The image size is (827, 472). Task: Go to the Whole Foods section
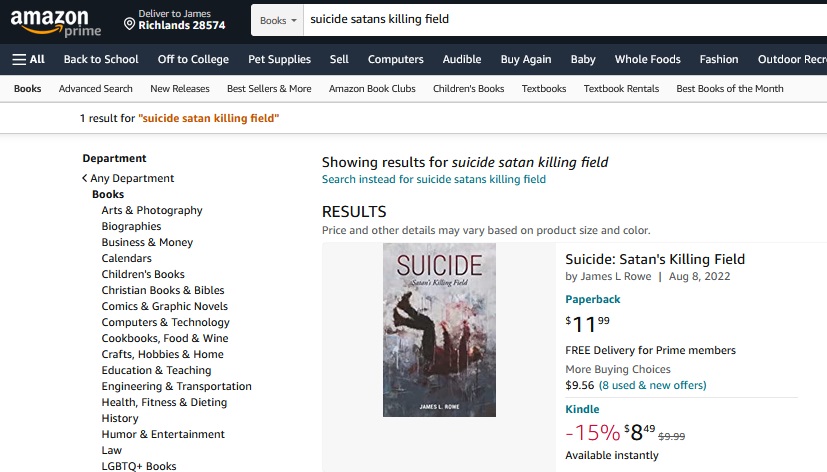647,59
